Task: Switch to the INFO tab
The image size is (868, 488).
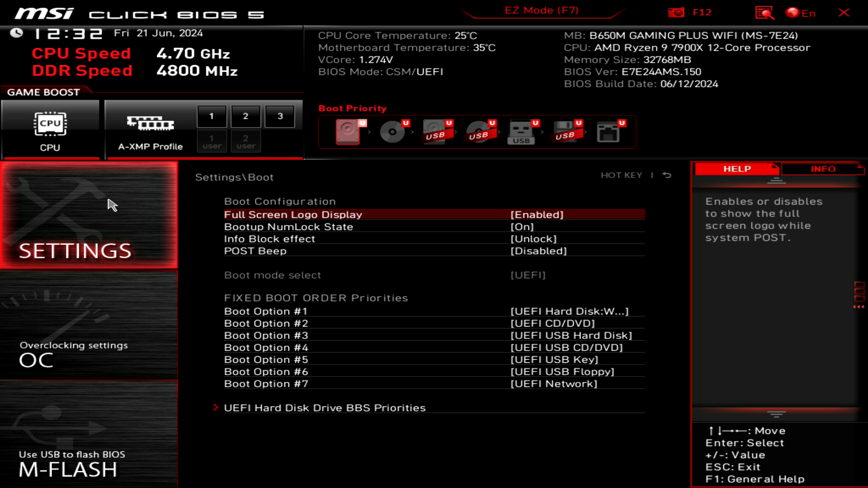Action: (822, 169)
